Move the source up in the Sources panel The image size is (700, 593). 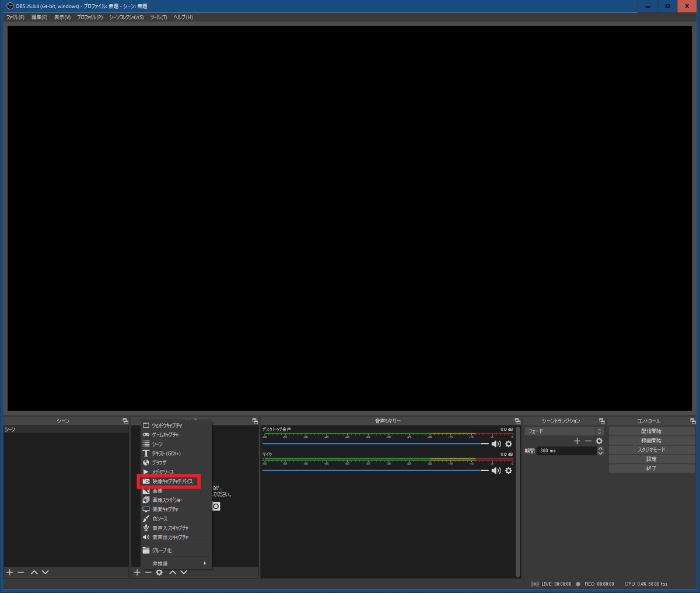pyautogui.click(x=173, y=573)
